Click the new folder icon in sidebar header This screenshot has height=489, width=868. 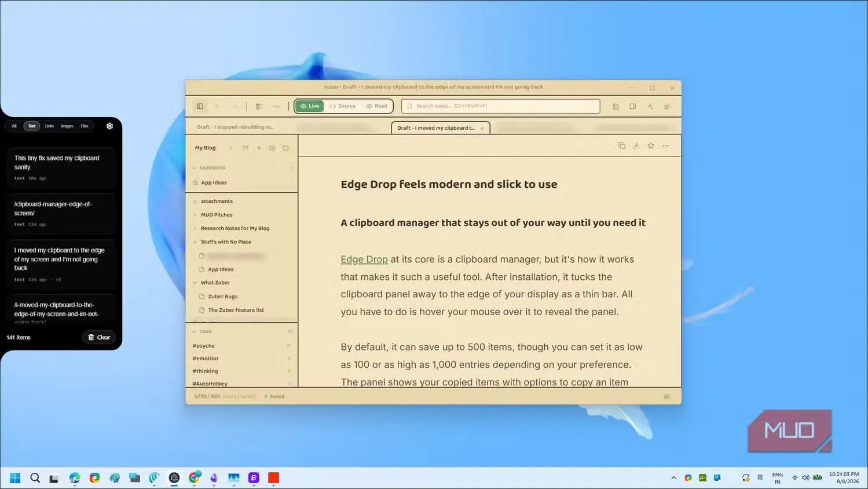272,148
